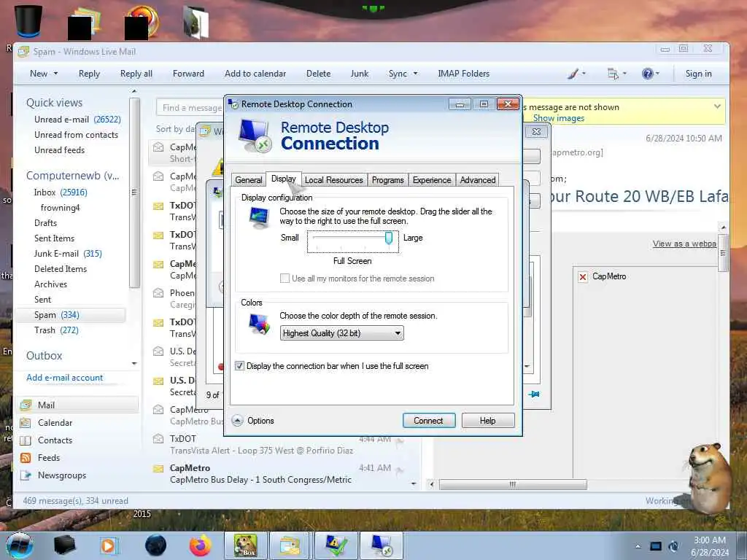Viewport: 747px width, 560px height.
Task: Click the Remote Desktop taskbar icon
Action: [x=382, y=545]
